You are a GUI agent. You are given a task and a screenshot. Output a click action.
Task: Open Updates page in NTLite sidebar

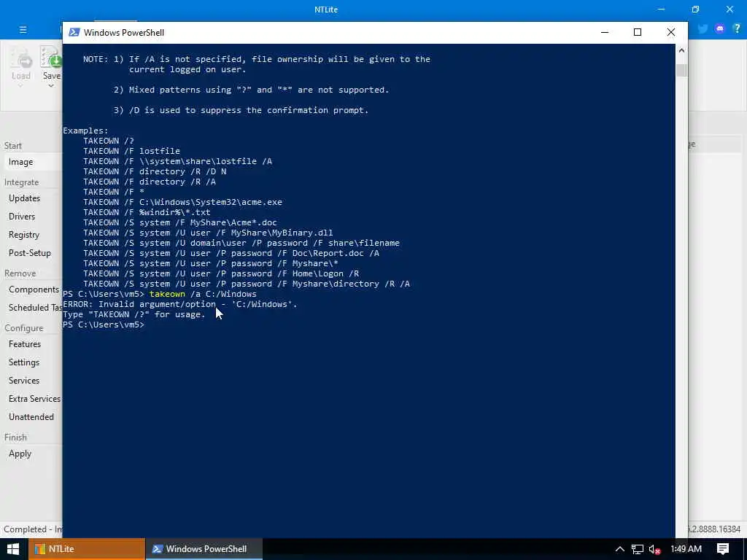[24, 198]
